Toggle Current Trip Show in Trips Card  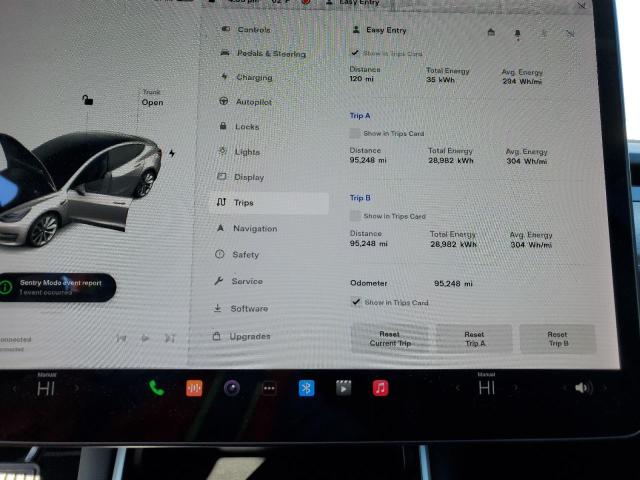pos(355,53)
